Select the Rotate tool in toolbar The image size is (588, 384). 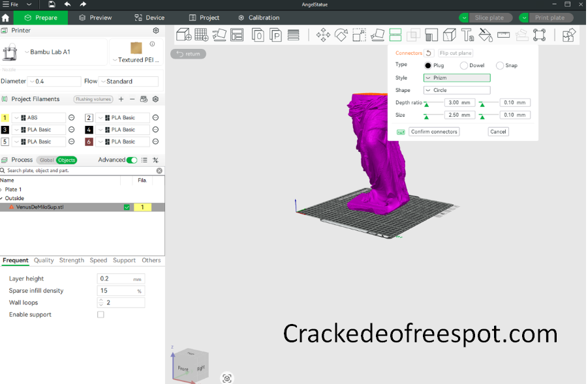point(341,35)
